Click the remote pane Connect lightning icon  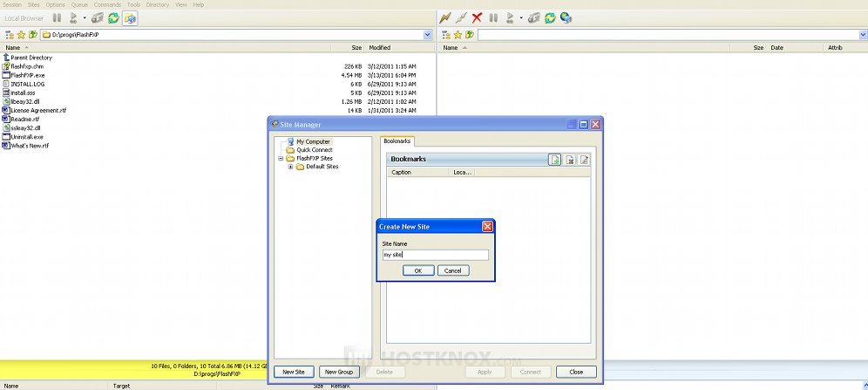(x=445, y=18)
